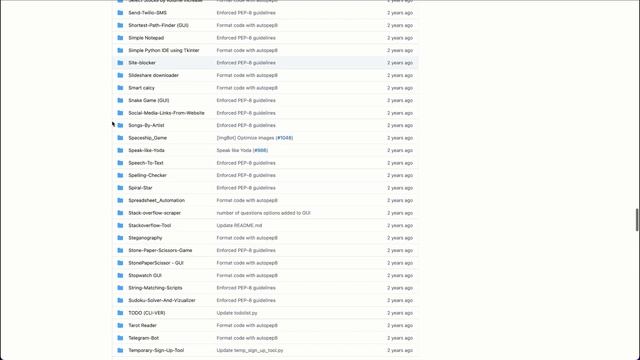Click folder icon for Smart calcy

point(120,88)
